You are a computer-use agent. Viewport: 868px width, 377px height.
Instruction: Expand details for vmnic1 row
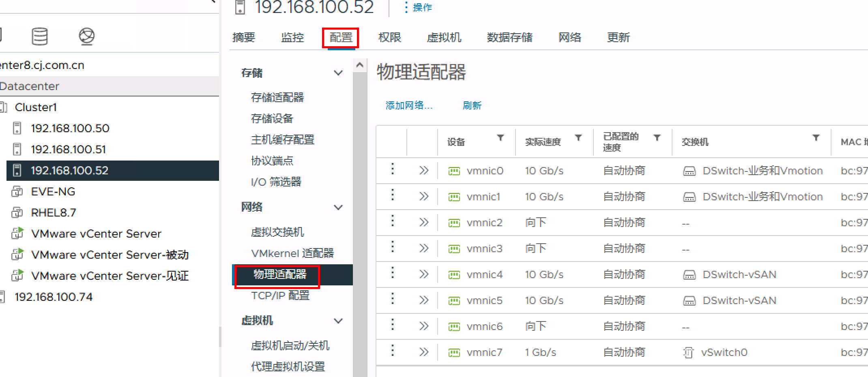(x=424, y=197)
